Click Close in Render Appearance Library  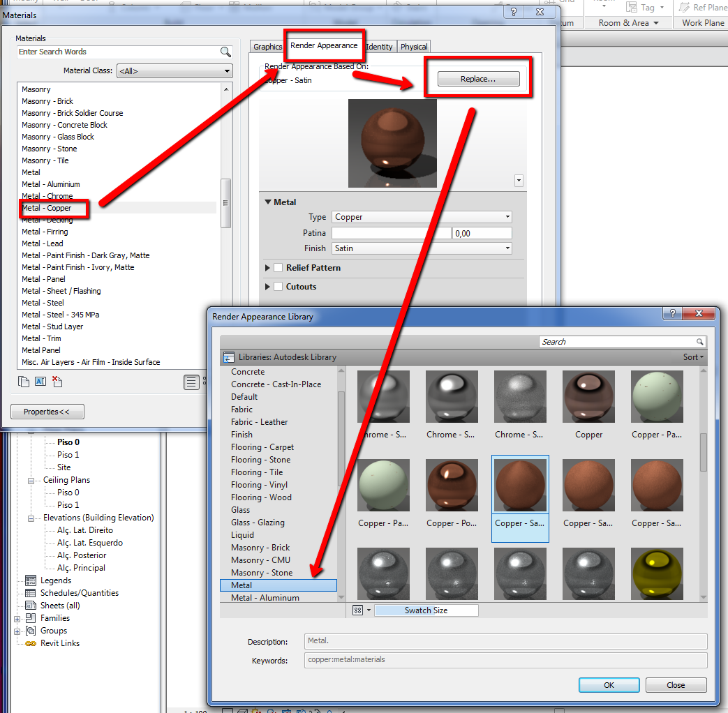coord(676,685)
